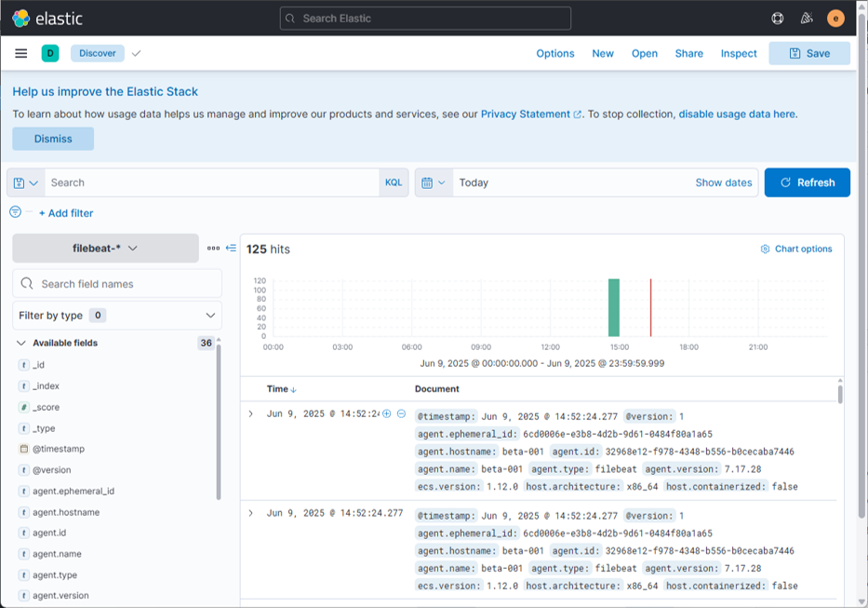Select the agent.version field
The height and width of the screenshot is (608, 868).
click(60, 595)
